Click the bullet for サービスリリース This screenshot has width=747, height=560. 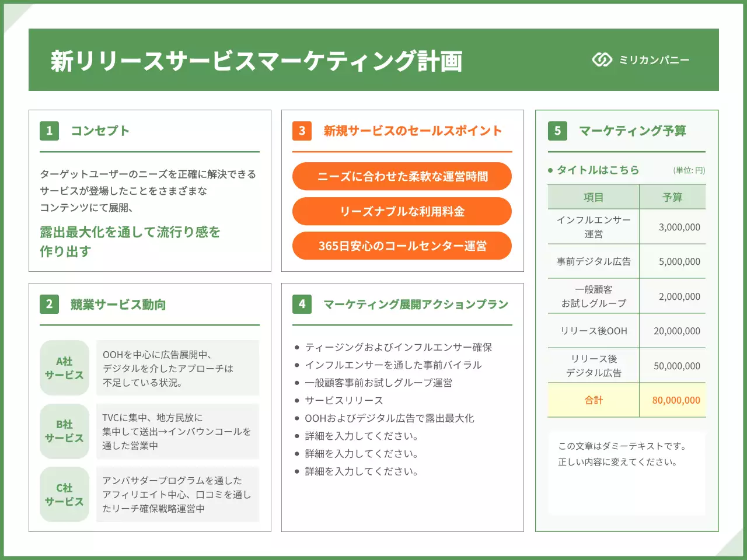[x=298, y=401]
